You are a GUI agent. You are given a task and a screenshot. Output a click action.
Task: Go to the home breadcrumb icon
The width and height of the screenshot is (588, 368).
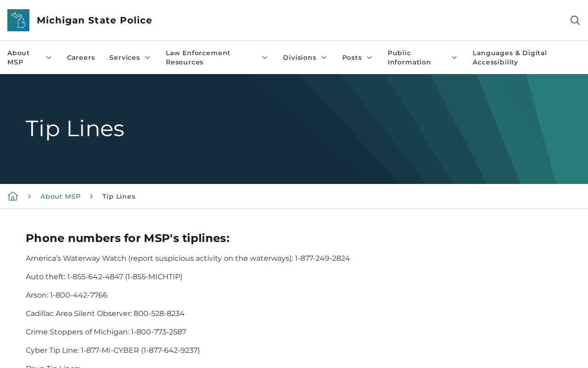13,196
